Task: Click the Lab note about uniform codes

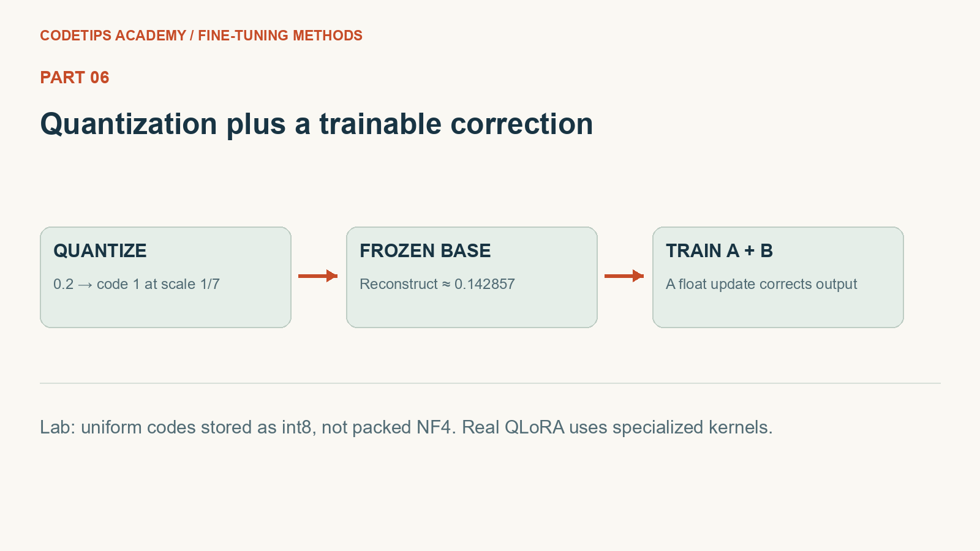Action: pyautogui.click(x=406, y=427)
